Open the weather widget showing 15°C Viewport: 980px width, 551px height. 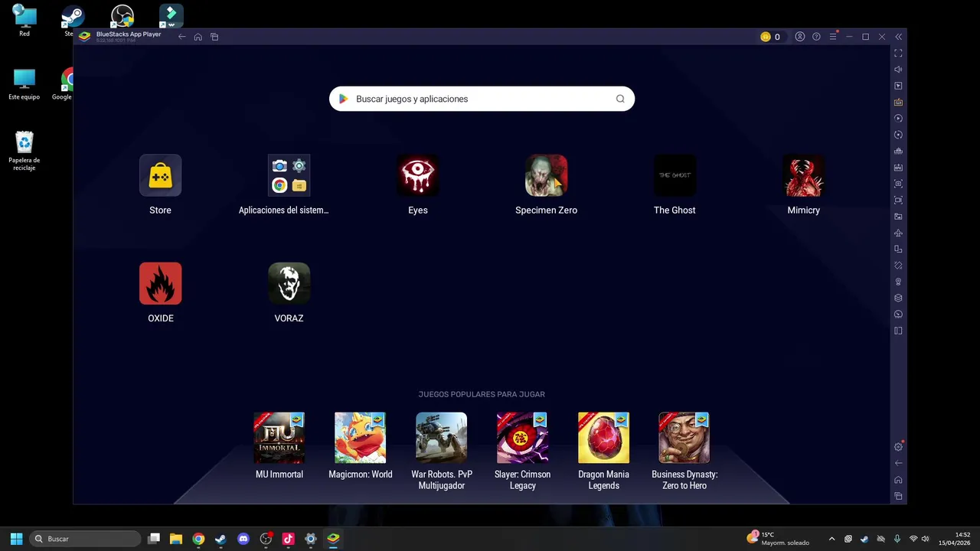pyautogui.click(x=778, y=539)
